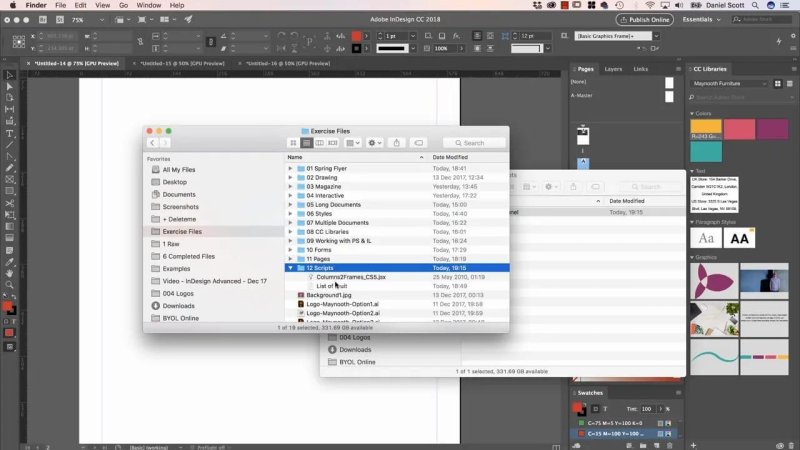Image resolution: width=800 pixels, height=450 pixels.
Task: Open Finder arrange-by dropdown
Action: click(353, 143)
